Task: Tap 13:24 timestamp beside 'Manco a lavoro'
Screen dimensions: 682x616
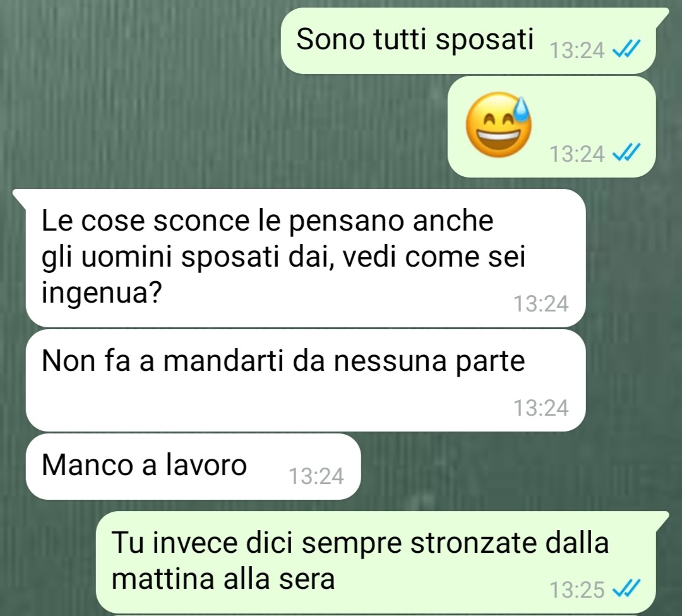Action: [x=316, y=476]
